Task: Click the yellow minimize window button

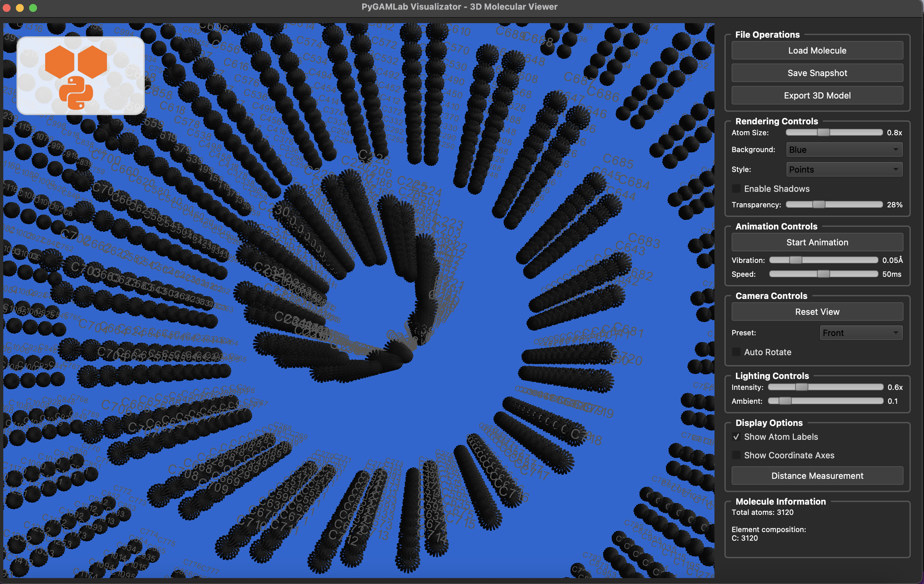Action: point(20,8)
